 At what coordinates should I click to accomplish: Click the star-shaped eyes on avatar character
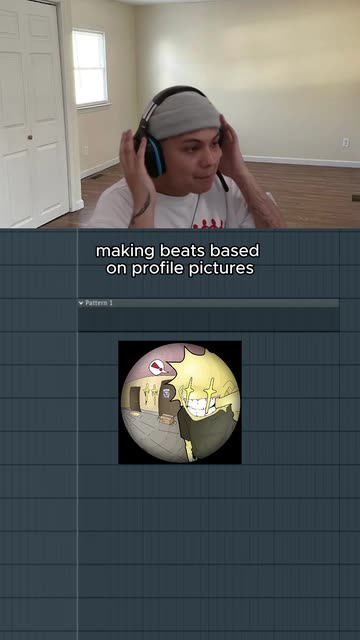click(199, 391)
